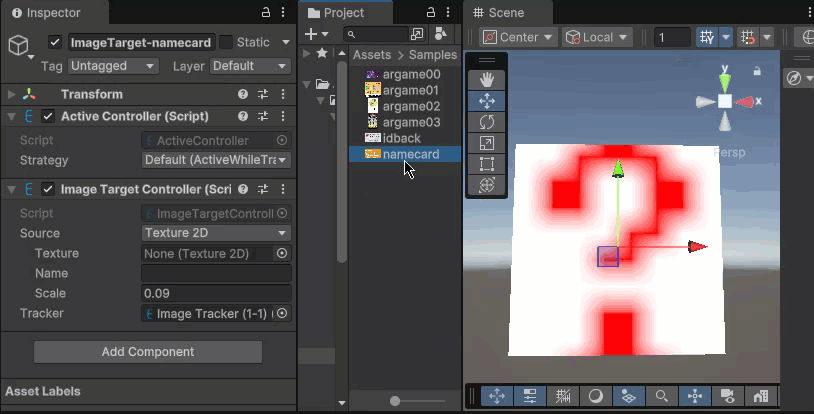Open the Center pivot mode dropdown
Screen dimensions: 814x414
[x=518, y=37]
